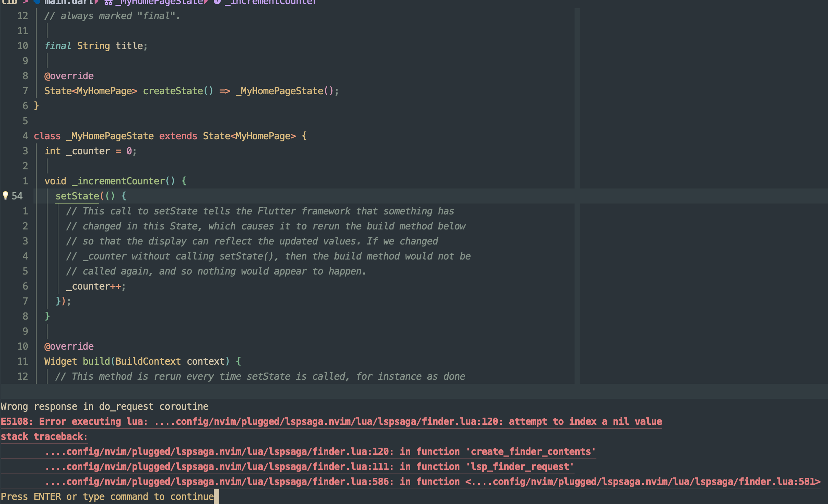This screenshot has width=828, height=504.
Task: Click the code action lightbulb on line 54
Action: click(5, 196)
